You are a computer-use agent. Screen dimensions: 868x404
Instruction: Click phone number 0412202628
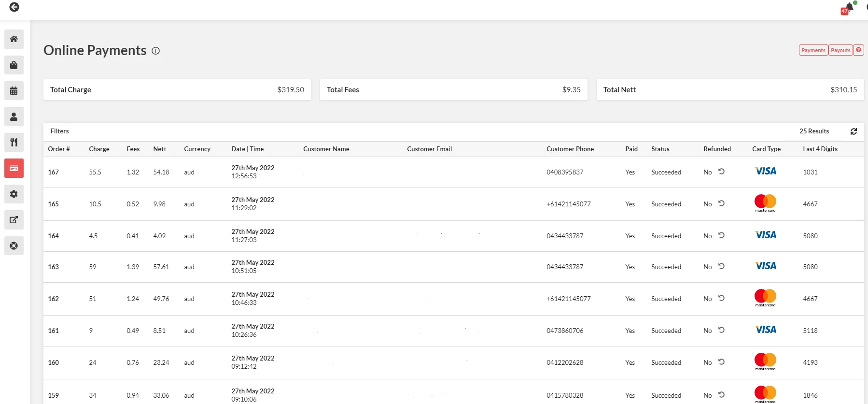(565, 362)
